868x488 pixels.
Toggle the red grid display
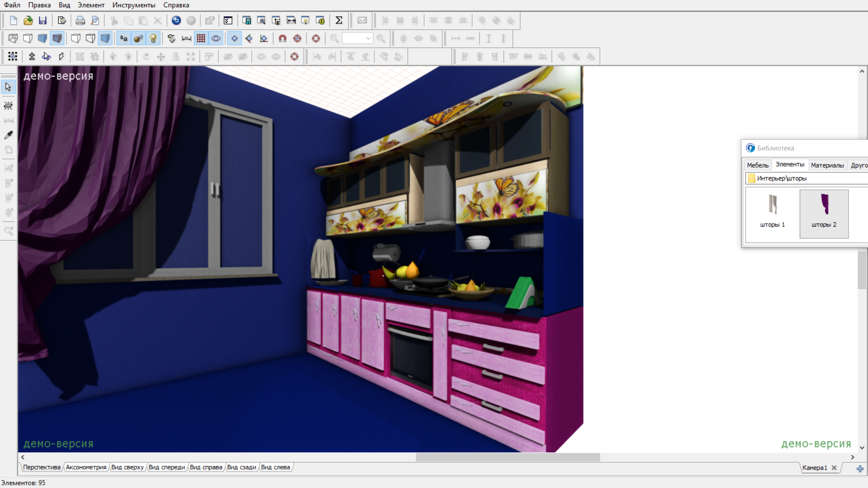[x=201, y=38]
